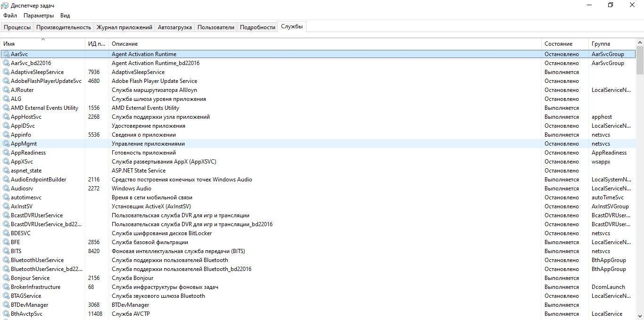Viewport: 644px width, 320px height.
Task: Click the gear icon of AMD External Events Utility
Action: 6,108
